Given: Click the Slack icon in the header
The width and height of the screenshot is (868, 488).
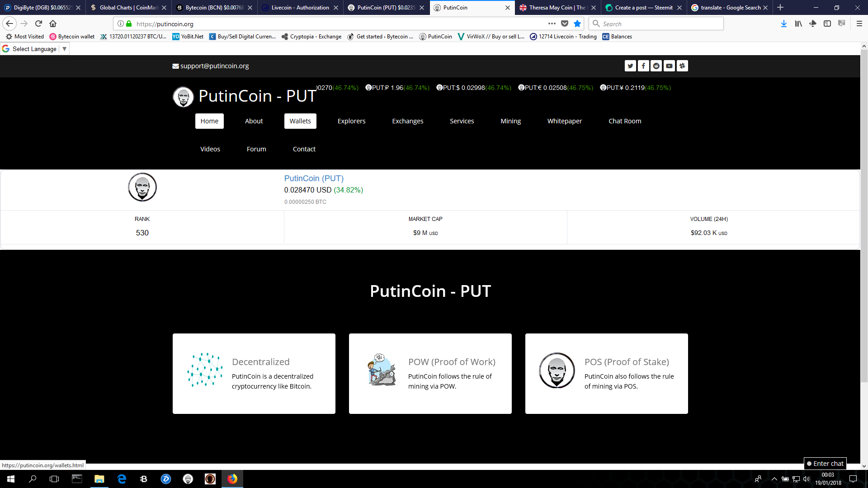Looking at the screenshot, I should pos(682,66).
